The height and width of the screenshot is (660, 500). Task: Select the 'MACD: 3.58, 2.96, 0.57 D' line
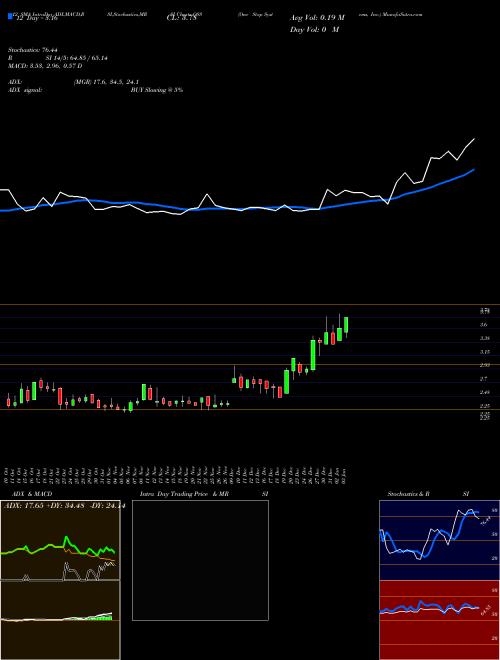tap(45, 66)
